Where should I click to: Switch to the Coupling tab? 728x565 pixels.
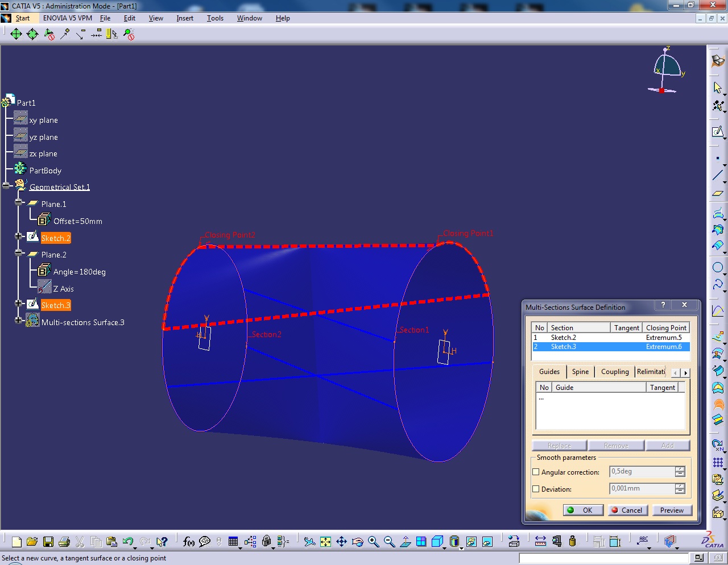click(615, 372)
